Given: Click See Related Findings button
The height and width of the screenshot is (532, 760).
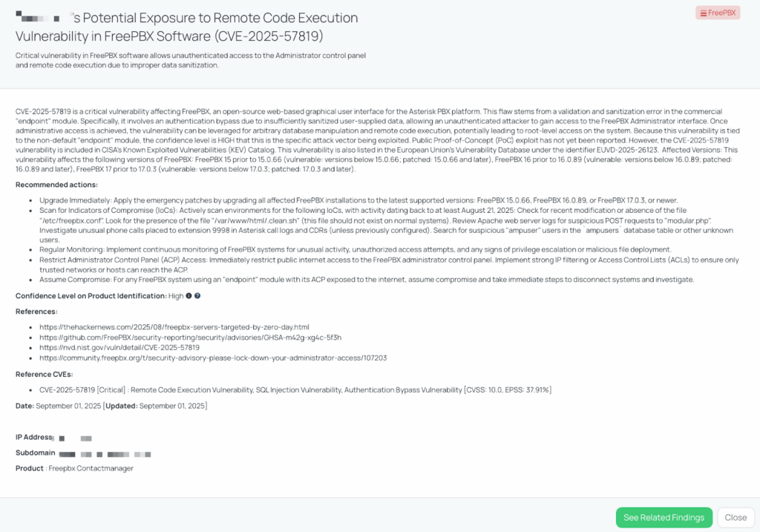Looking at the screenshot, I should pyautogui.click(x=664, y=517).
